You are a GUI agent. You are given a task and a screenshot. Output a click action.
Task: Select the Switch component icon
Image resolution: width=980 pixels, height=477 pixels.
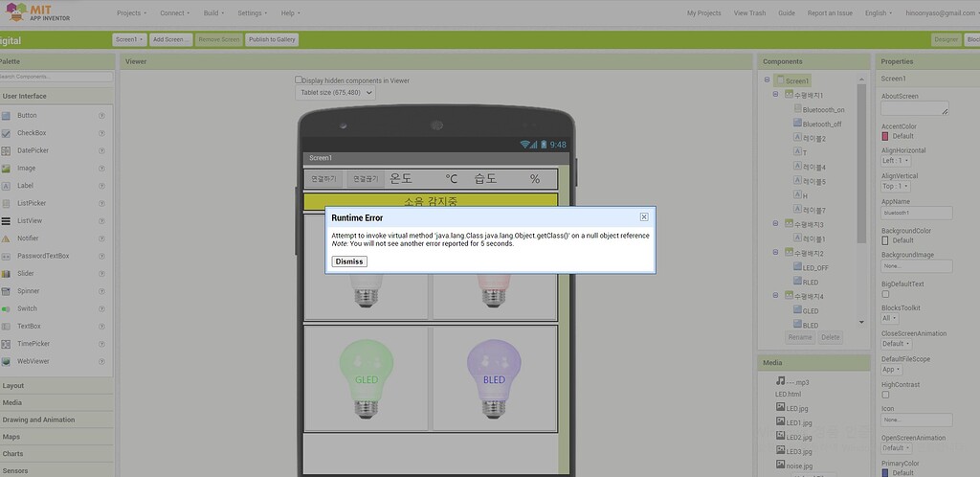point(6,308)
